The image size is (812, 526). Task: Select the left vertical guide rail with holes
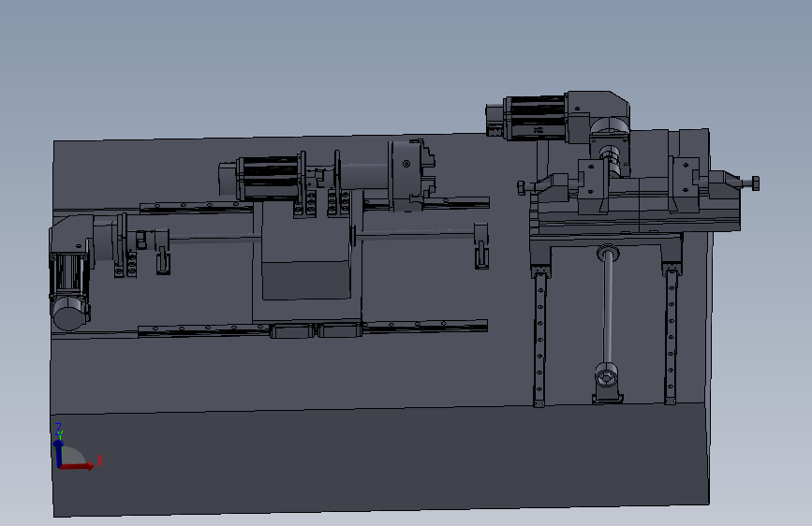(539, 338)
